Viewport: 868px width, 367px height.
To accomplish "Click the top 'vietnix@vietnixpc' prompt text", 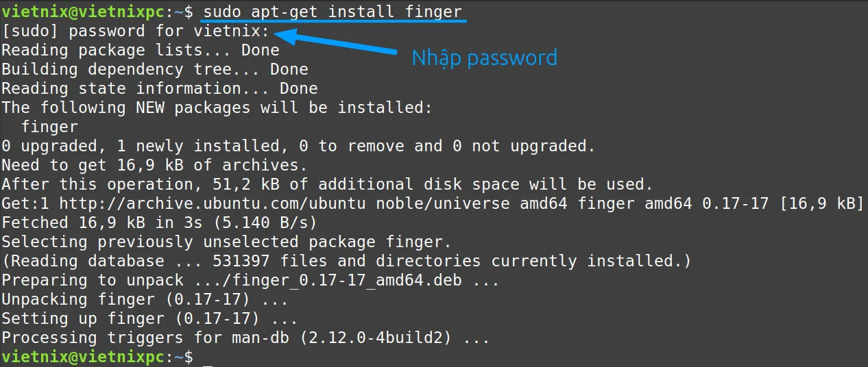I will [83, 12].
